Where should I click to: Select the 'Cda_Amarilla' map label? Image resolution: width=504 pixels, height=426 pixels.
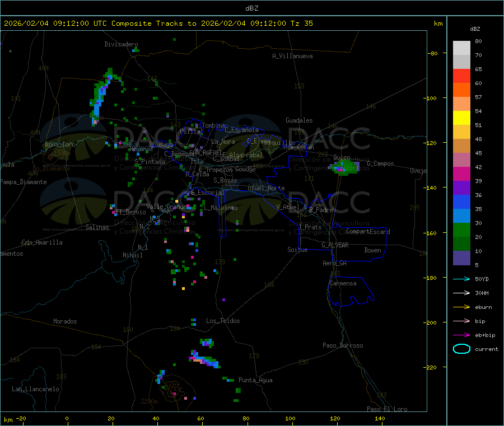[x=42, y=242]
